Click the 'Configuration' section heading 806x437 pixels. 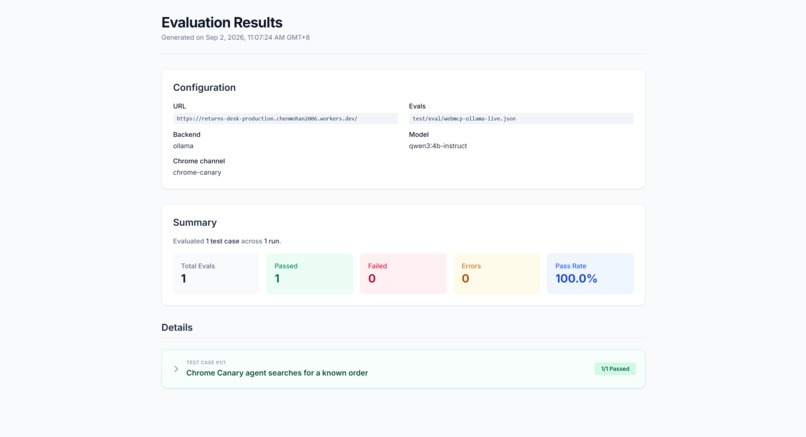tap(204, 88)
